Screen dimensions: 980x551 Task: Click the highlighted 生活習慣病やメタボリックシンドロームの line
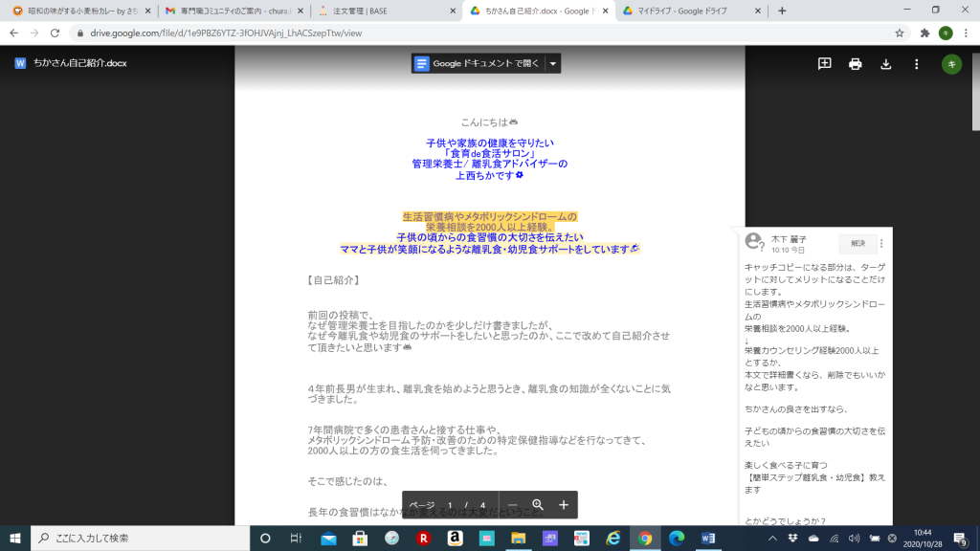tap(489, 217)
